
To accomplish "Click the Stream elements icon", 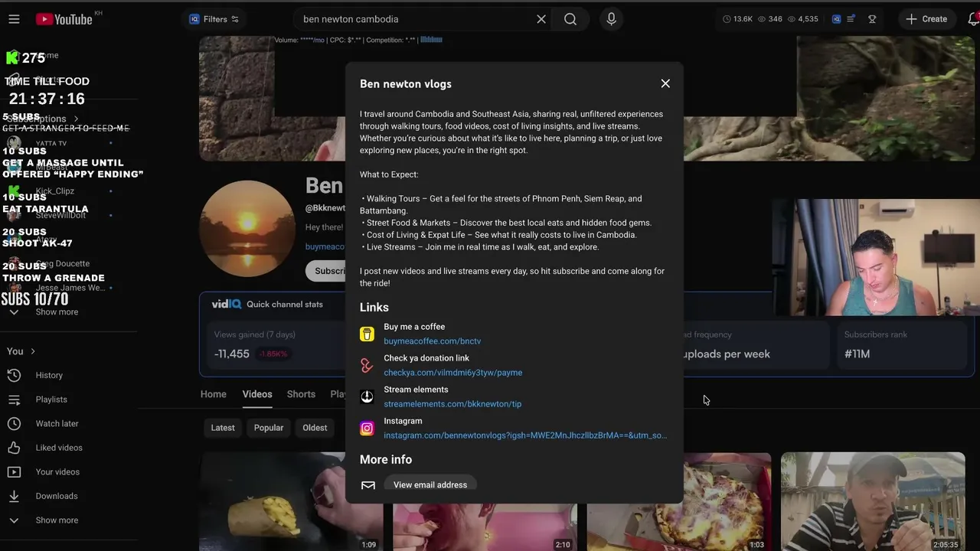I will [x=367, y=396].
